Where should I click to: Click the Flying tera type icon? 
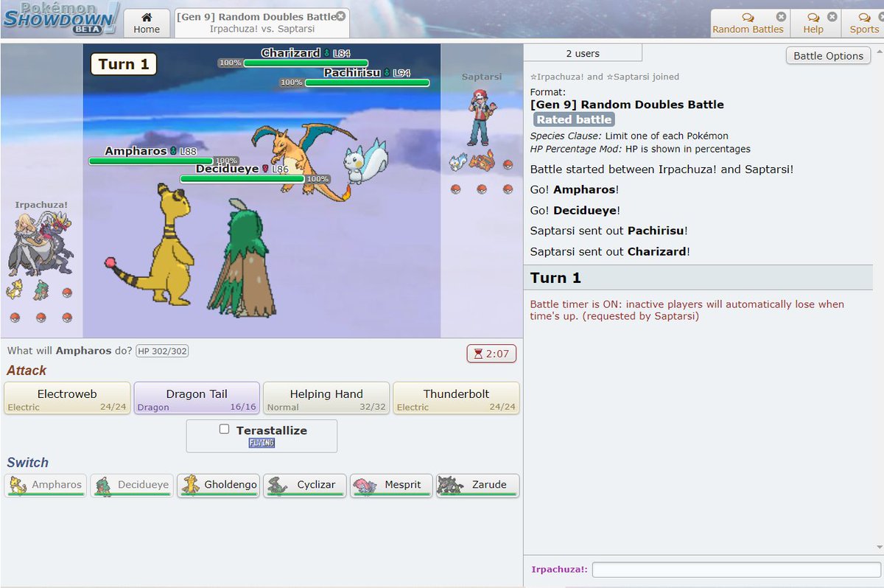262,443
